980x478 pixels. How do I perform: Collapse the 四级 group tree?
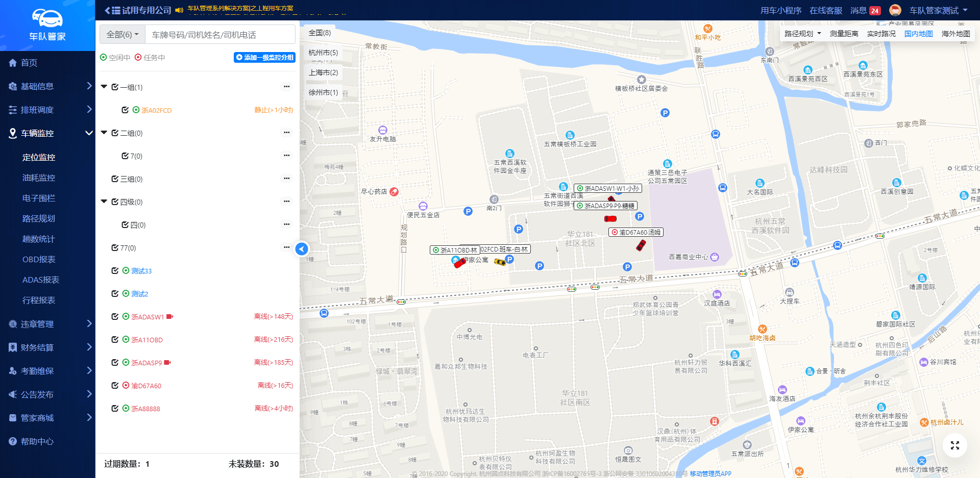click(x=104, y=202)
